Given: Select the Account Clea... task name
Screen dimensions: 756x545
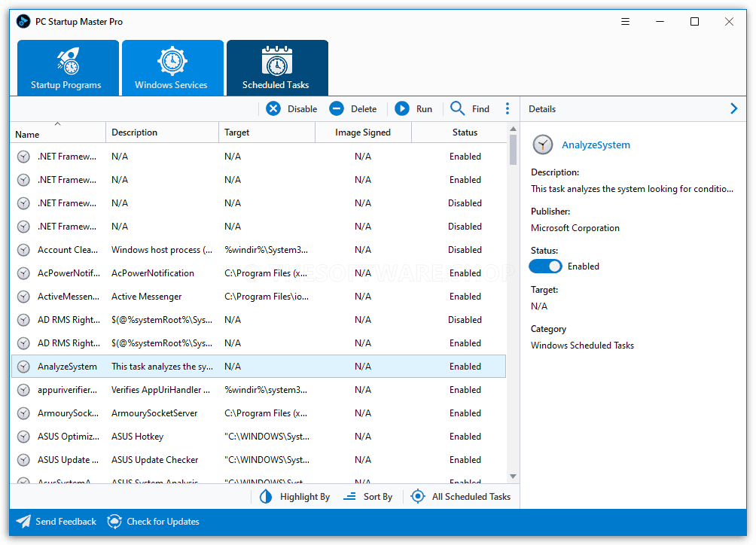Looking at the screenshot, I should pos(68,250).
